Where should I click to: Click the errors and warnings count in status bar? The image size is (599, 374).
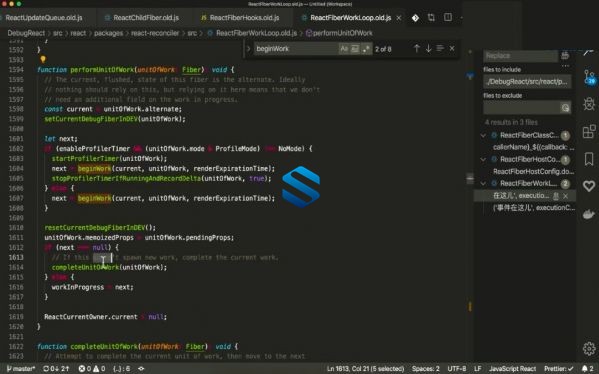click(x=92, y=369)
